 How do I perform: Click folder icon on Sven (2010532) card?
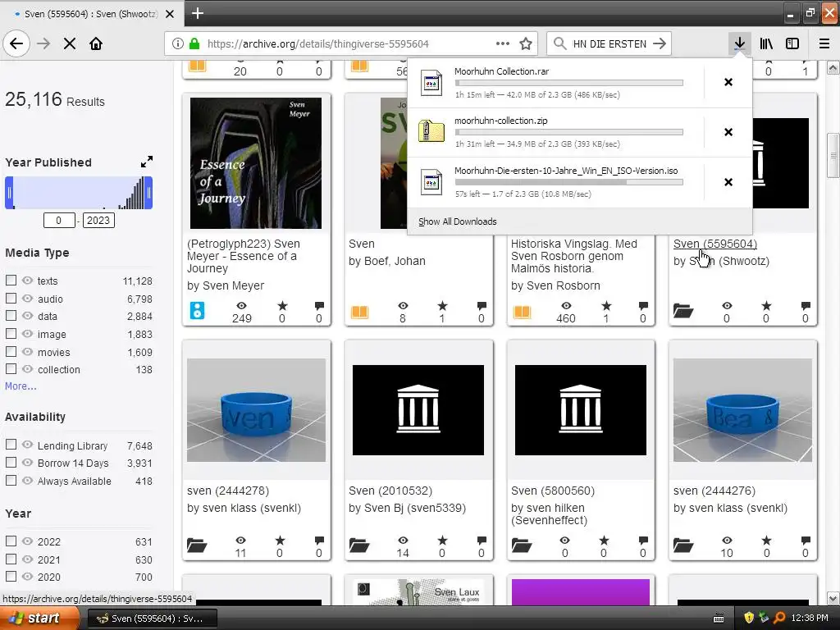(359, 546)
